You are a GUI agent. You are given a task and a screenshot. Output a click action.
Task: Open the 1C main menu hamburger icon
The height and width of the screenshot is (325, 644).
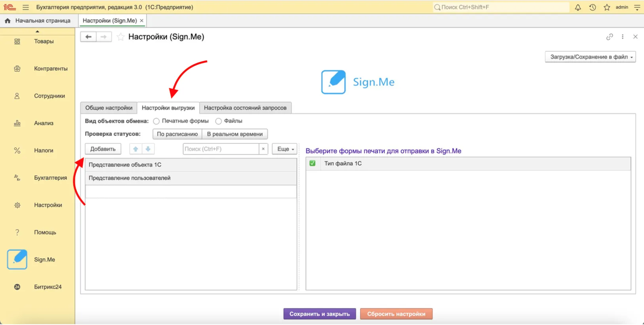(26, 7)
